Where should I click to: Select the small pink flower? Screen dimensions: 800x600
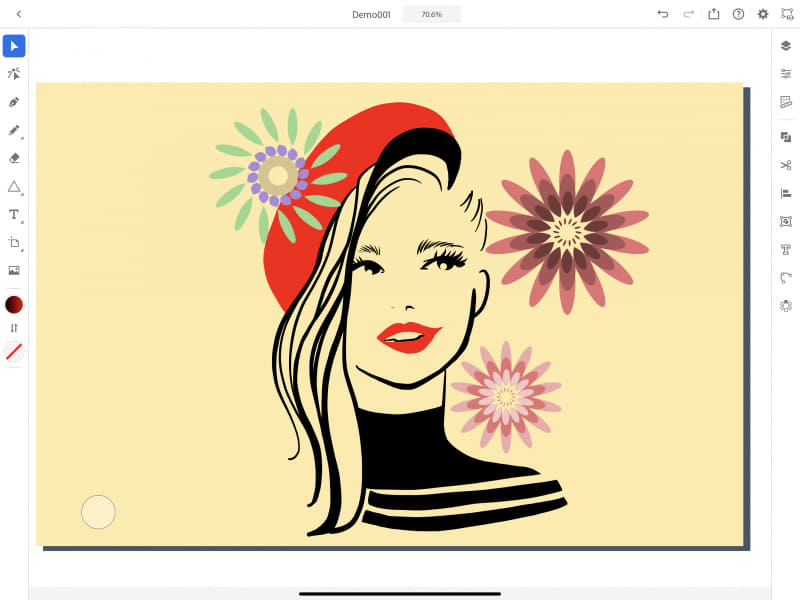pos(506,397)
